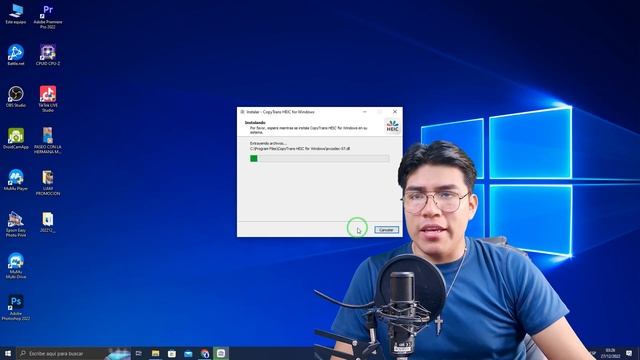Select the installer taskbar button
This screenshot has width=640, height=360.
(x=221, y=353)
